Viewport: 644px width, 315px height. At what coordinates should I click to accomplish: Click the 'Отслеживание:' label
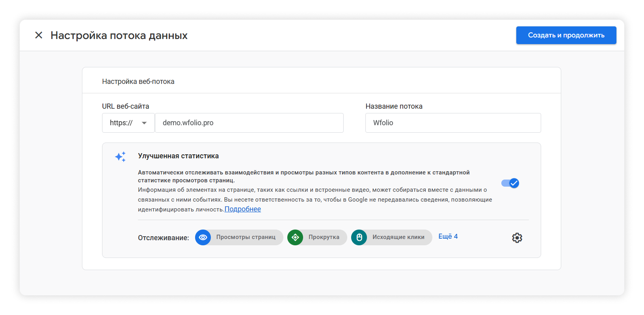pos(163,238)
